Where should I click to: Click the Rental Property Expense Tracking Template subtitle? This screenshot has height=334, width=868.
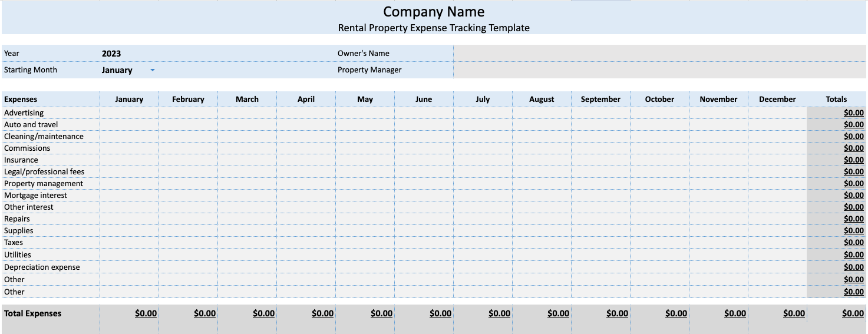434,28
